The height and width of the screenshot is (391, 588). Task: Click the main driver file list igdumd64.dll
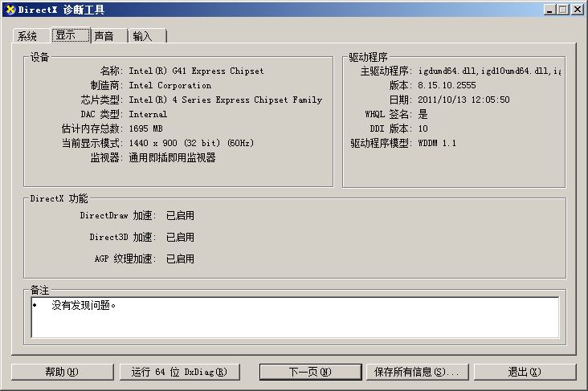[x=488, y=71]
